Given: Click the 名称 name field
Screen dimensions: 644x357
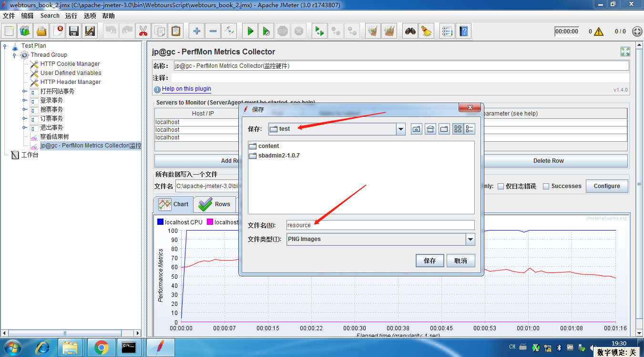Looking at the screenshot, I should [401, 66].
